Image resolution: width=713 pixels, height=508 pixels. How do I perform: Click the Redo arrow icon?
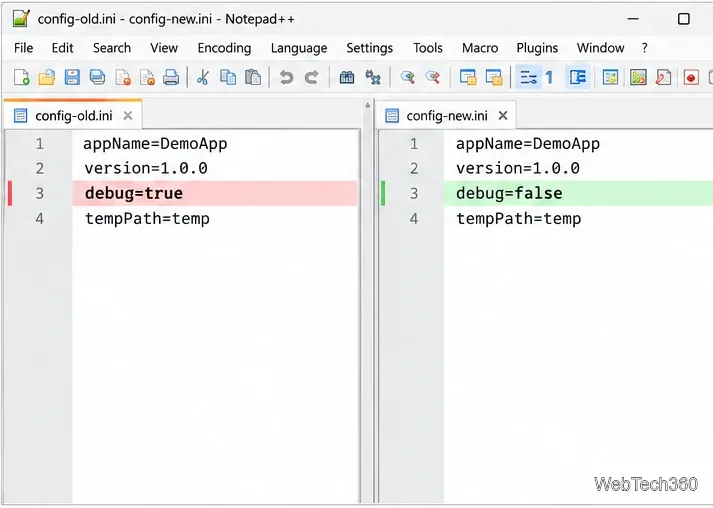point(311,77)
